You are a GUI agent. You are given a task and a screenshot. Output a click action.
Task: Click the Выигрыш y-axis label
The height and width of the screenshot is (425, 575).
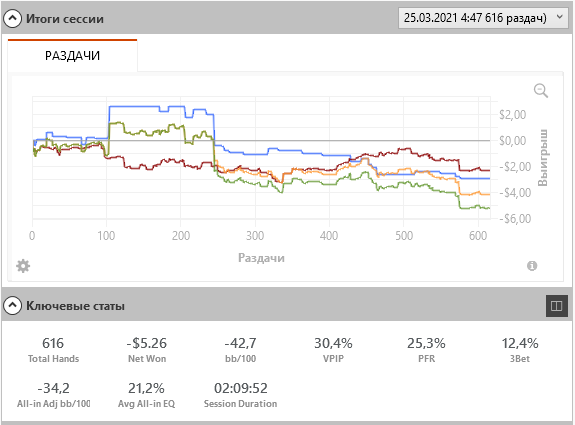click(543, 158)
